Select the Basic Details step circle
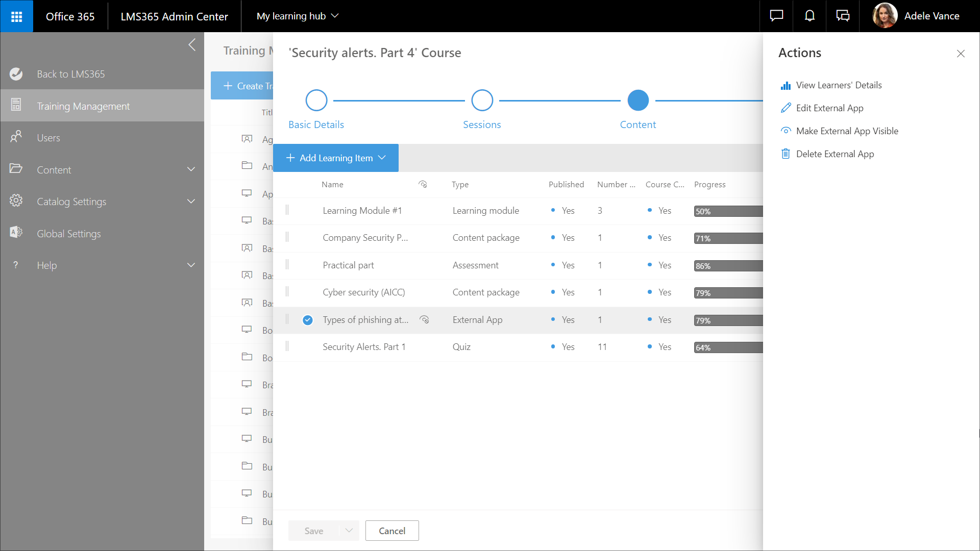The height and width of the screenshot is (551, 980). point(316,101)
